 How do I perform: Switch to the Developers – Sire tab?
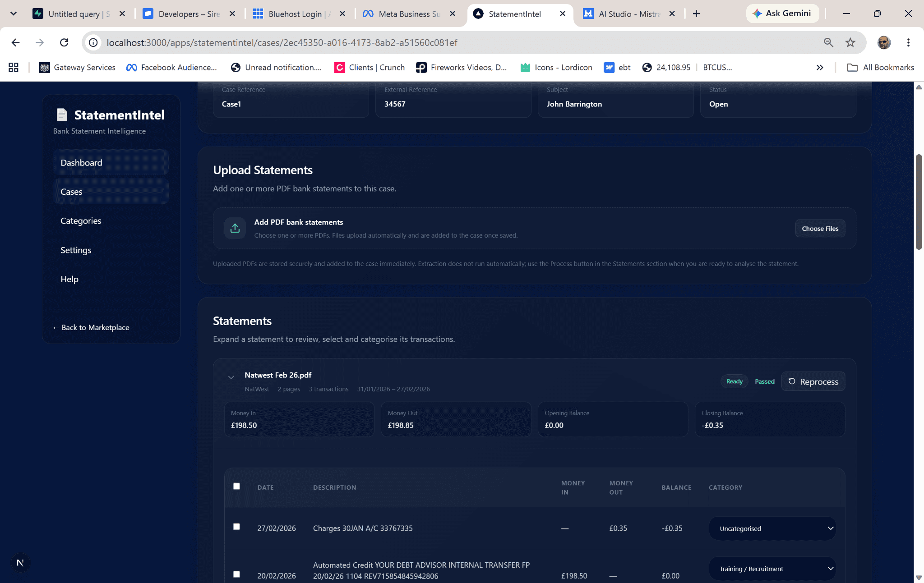pyautogui.click(x=189, y=14)
